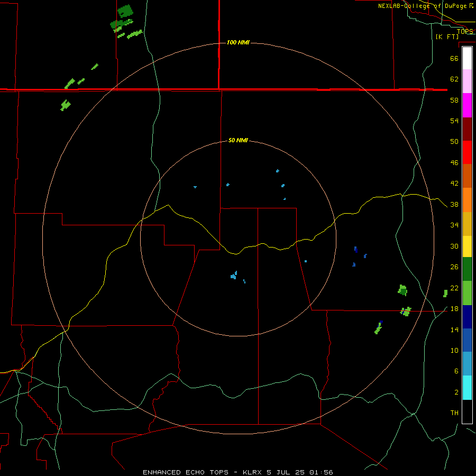Click the legend value '10'
Image resolution: width=476 pixels, height=476 pixels.
(454, 351)
